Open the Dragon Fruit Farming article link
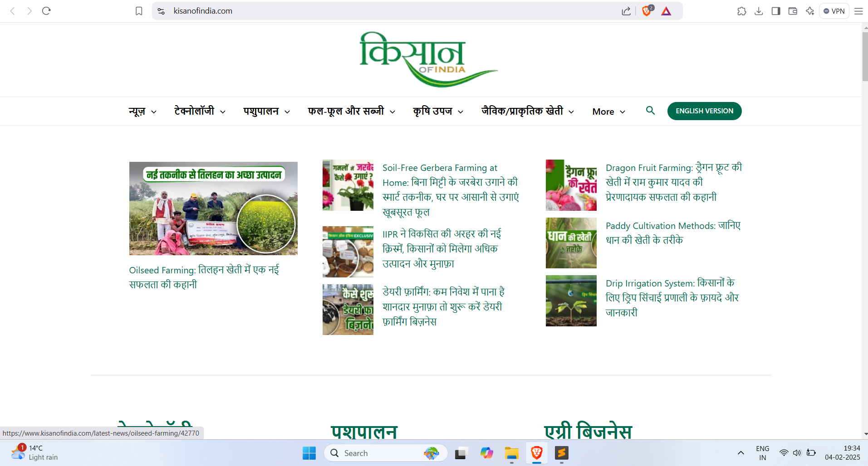Viewport: 868px width, 466px height. 673,182
